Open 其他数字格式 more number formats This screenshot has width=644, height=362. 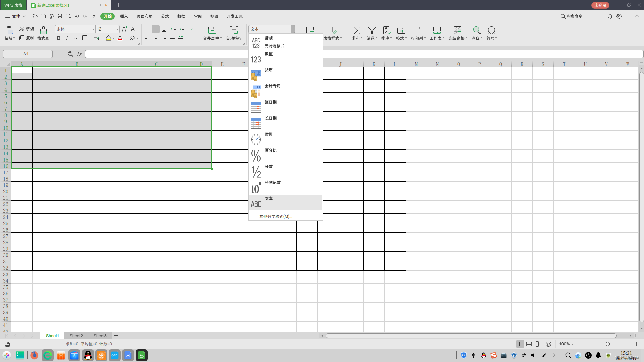point(276,217)
